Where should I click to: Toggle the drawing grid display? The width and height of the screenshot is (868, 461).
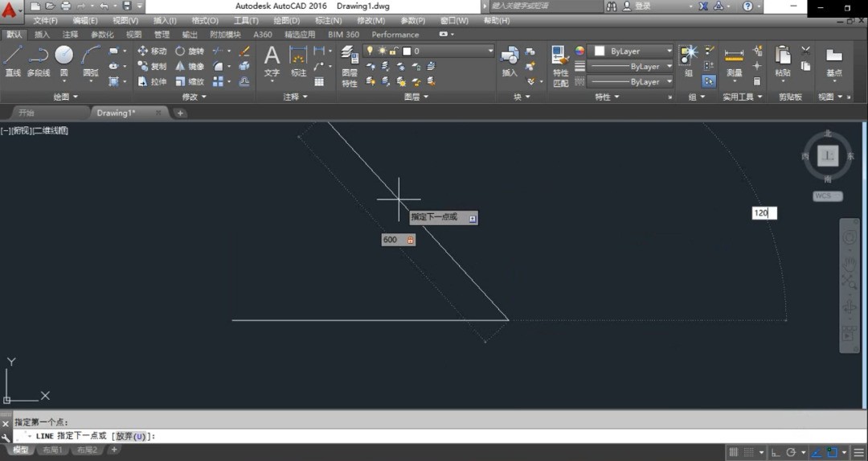coord(734,452)
